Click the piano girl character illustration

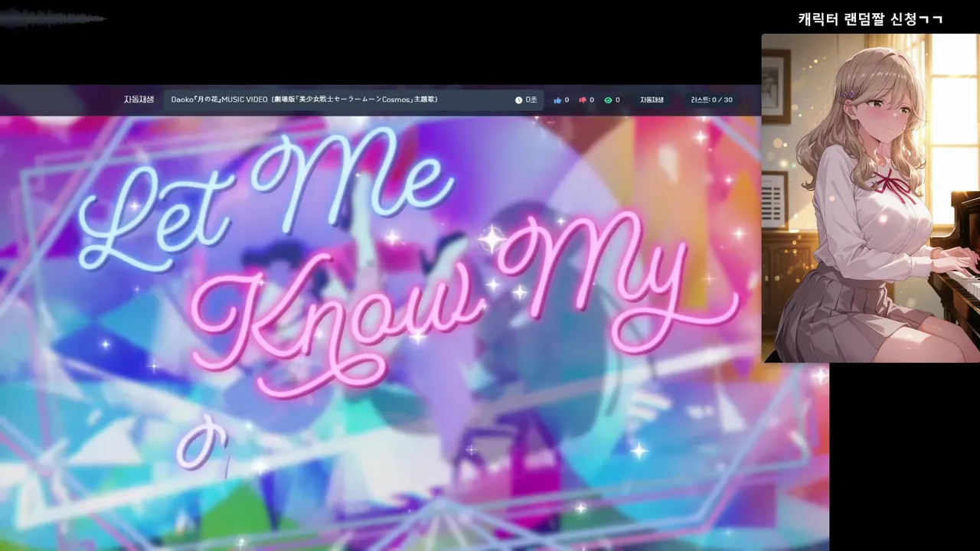tap(871, 197)
